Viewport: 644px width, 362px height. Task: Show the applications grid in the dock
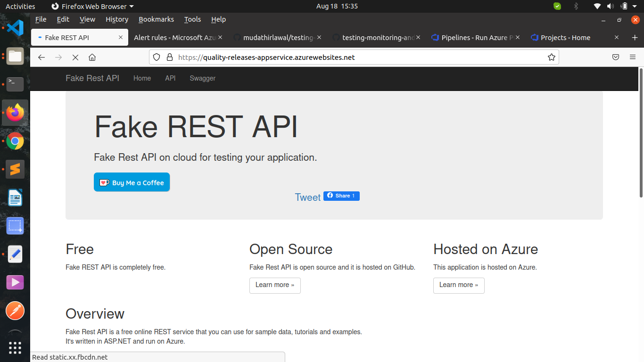[x=15, y=348]
